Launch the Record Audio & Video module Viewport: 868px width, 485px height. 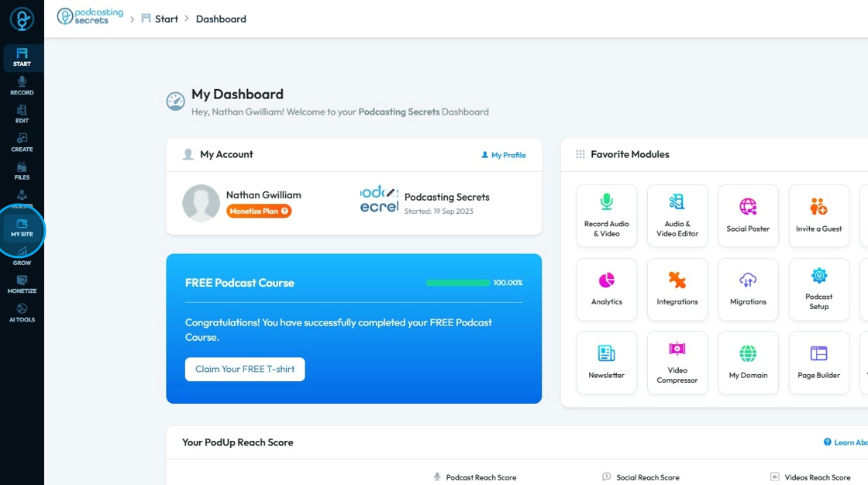pos(606,216)
